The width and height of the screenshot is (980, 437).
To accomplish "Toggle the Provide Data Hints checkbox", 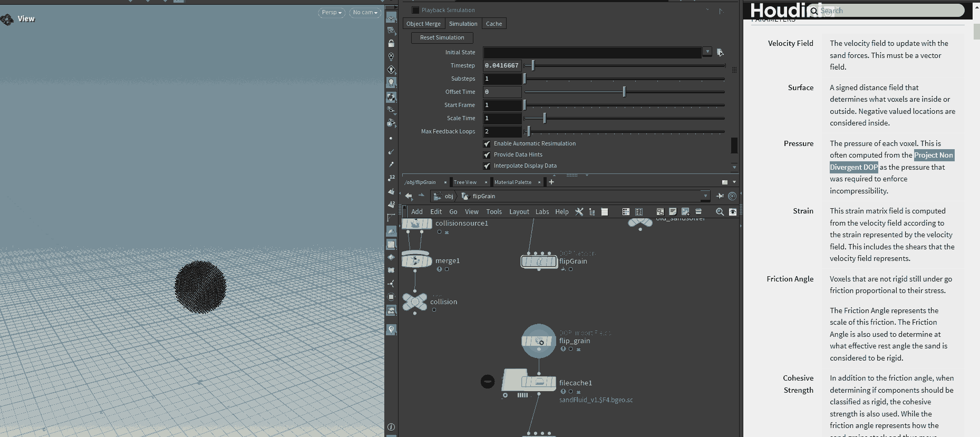I will (x=487, y=155).
